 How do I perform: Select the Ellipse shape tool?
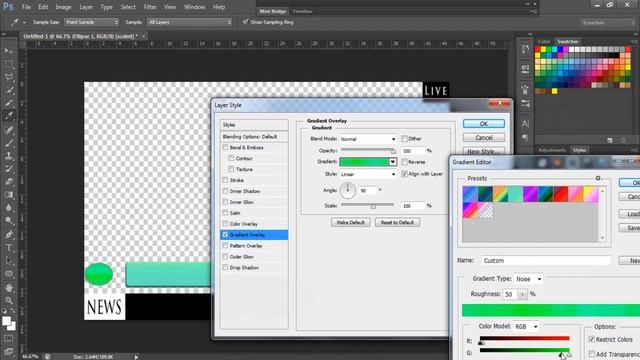point(9,273)
